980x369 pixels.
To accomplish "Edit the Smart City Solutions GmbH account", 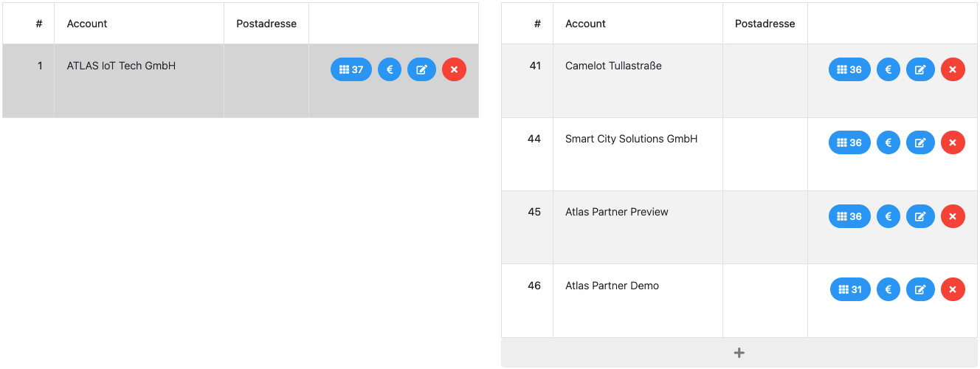I will 920,142.
